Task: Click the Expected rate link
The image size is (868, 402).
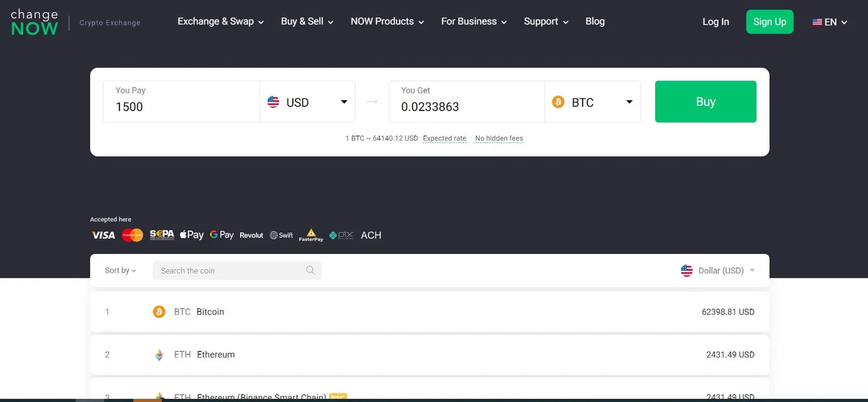Action: 444,138
